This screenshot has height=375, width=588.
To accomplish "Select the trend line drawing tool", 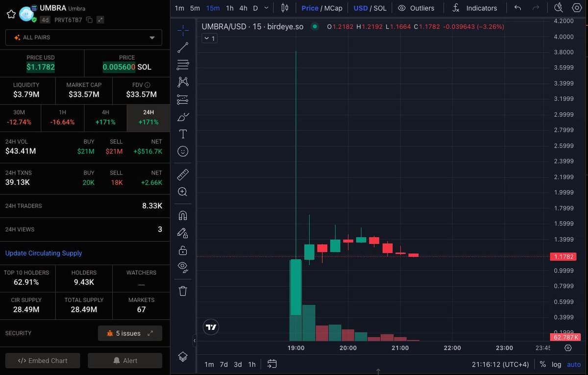I will [183, 48].
